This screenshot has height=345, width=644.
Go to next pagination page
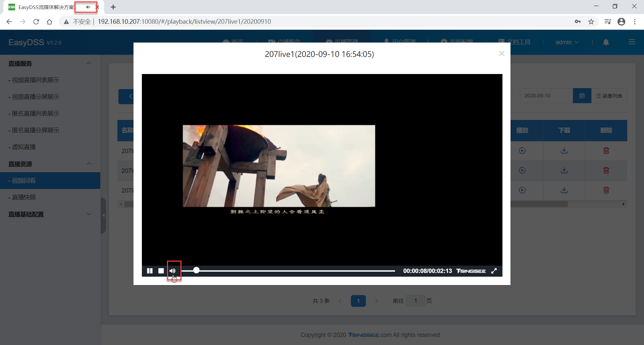click(377, 301)
